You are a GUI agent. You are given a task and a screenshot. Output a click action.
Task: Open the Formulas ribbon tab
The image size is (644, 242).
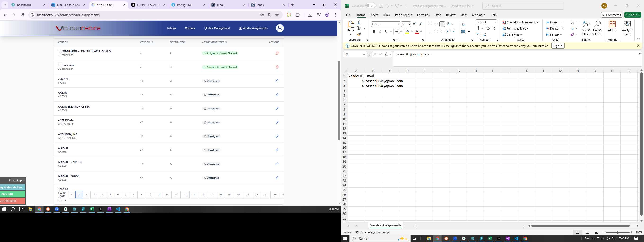pos(423,15)
